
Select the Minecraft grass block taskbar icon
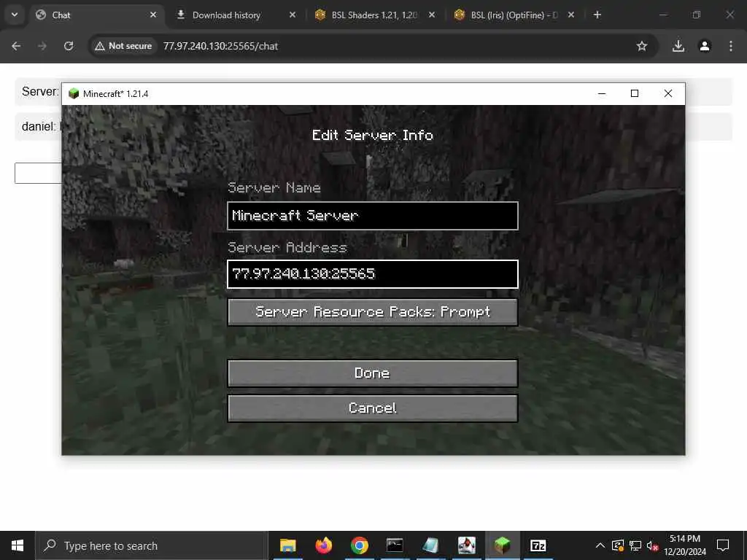point(502,545)
